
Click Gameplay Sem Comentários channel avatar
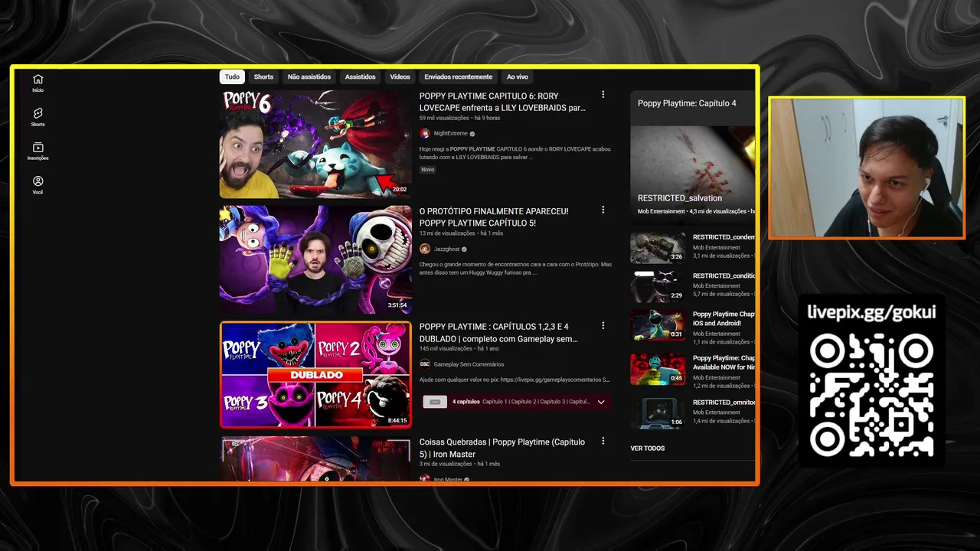pyautogui.click(x=425, y=364)
